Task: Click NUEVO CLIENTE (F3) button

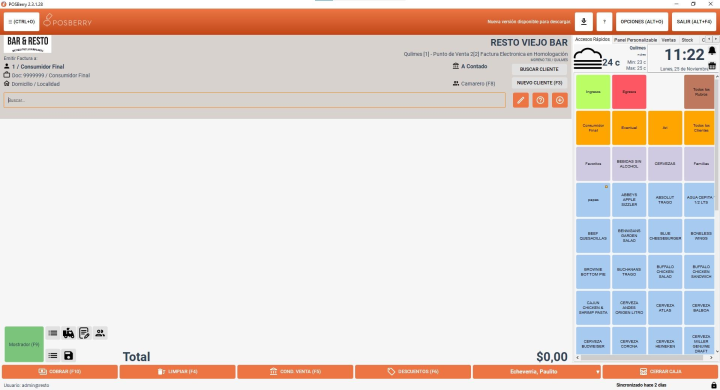Action: tap(539, 83)
